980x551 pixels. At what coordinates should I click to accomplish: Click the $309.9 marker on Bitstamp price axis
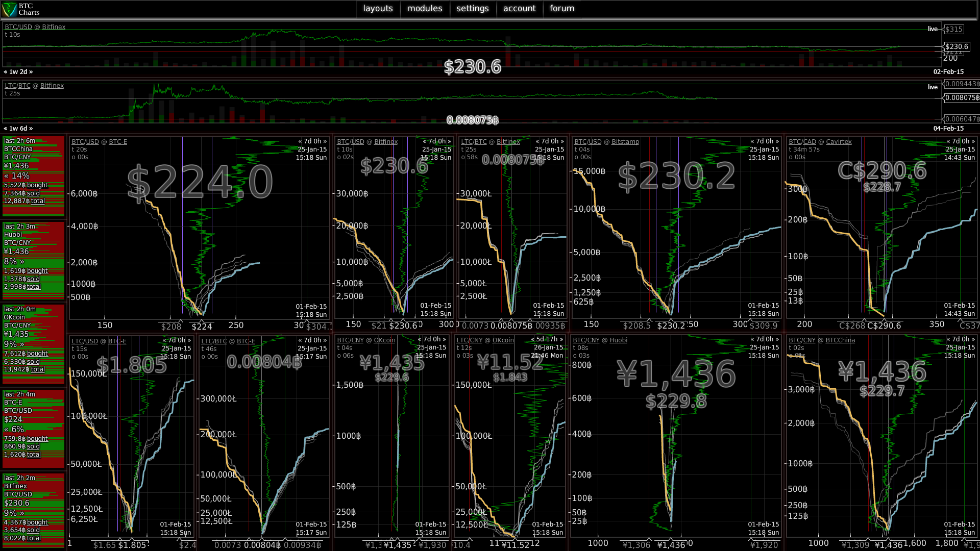tap(764, 325)
